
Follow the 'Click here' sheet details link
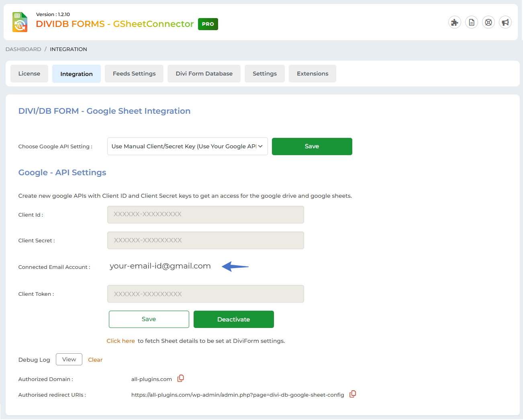[x=121, y=341]
